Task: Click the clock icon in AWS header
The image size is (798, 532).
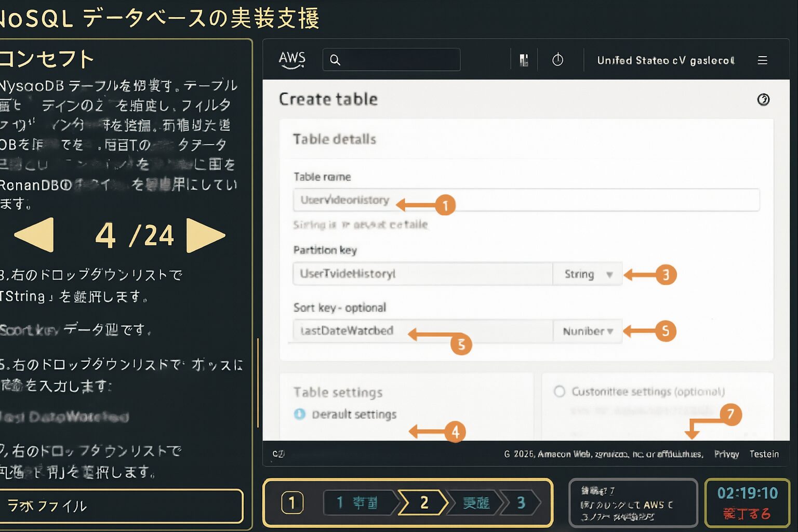Action: pyautogui.click(x=557, y=60)
